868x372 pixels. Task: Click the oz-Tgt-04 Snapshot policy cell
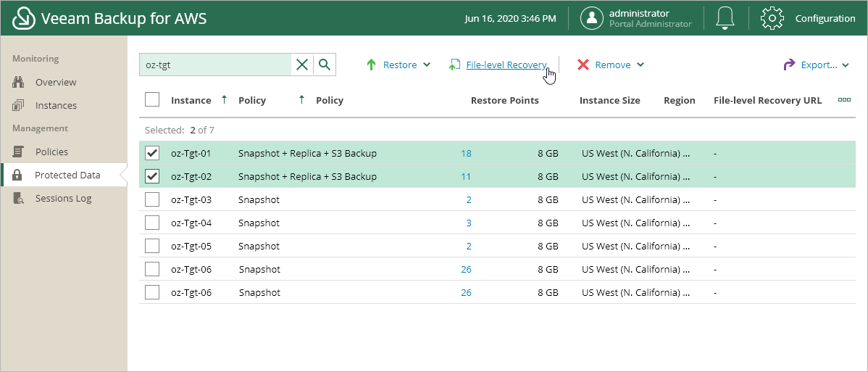click(259, 223)
